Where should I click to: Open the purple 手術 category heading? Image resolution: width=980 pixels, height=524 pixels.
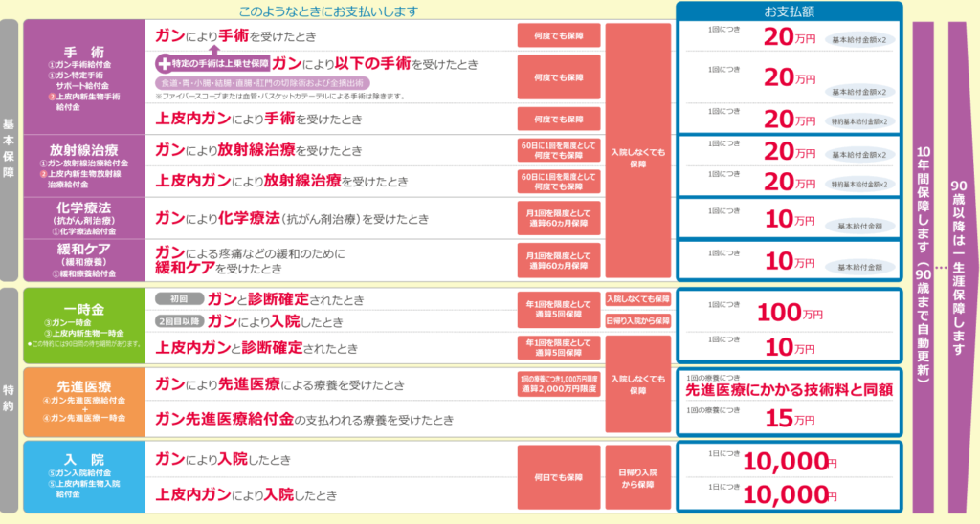point(83,53)
